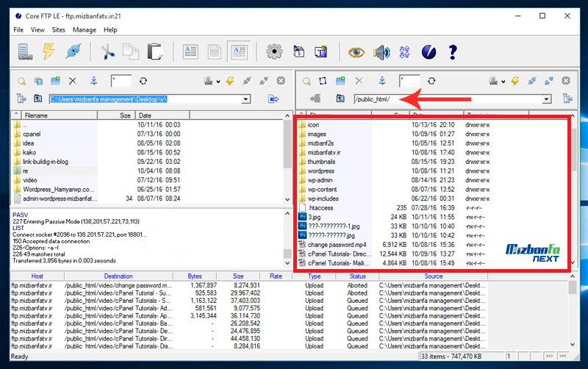588x369 pixels.
Task: Toggle the eye view icon
Action: (x=356, y=52)
